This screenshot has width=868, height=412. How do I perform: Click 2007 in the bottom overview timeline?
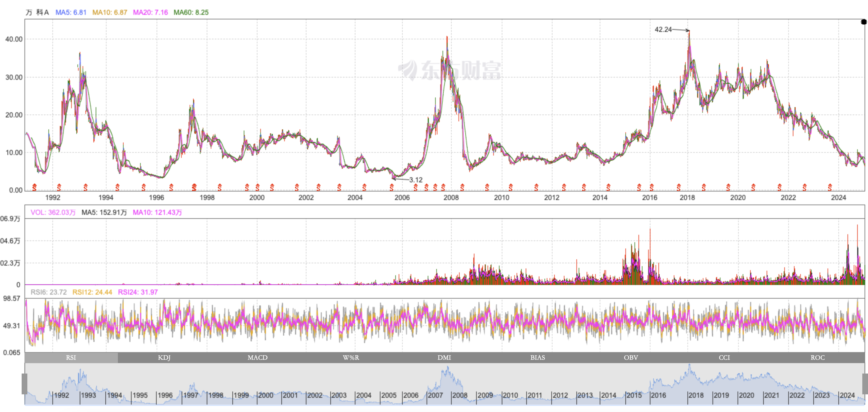coord(435,395)
